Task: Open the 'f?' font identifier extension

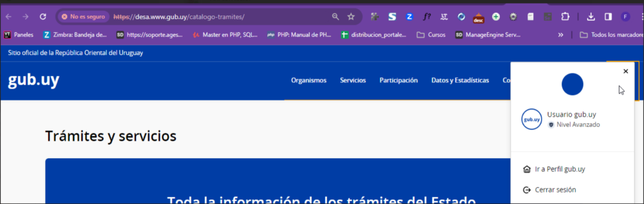Action: point(427,17)
